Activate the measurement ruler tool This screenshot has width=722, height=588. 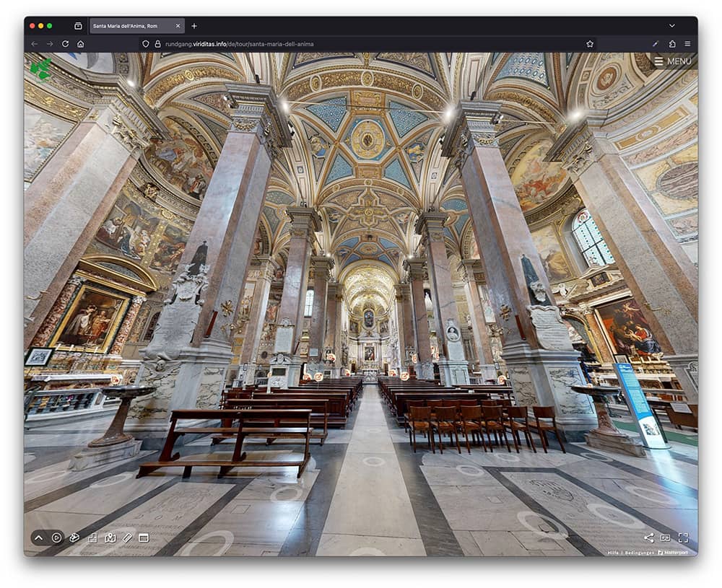click(x=128, y=537)
